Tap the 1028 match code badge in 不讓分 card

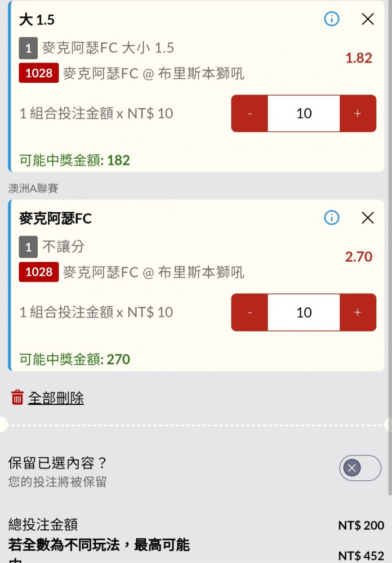coord(39,272)
